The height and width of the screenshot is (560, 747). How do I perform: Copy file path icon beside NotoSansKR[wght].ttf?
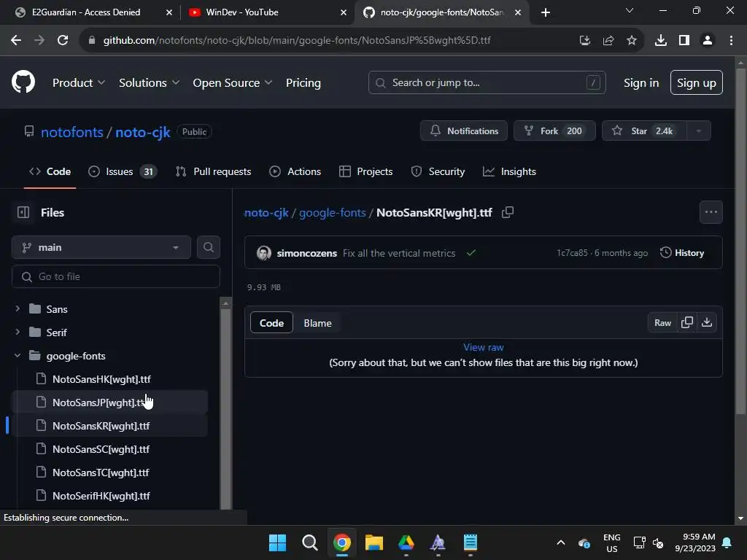click(x=508, y=212)
